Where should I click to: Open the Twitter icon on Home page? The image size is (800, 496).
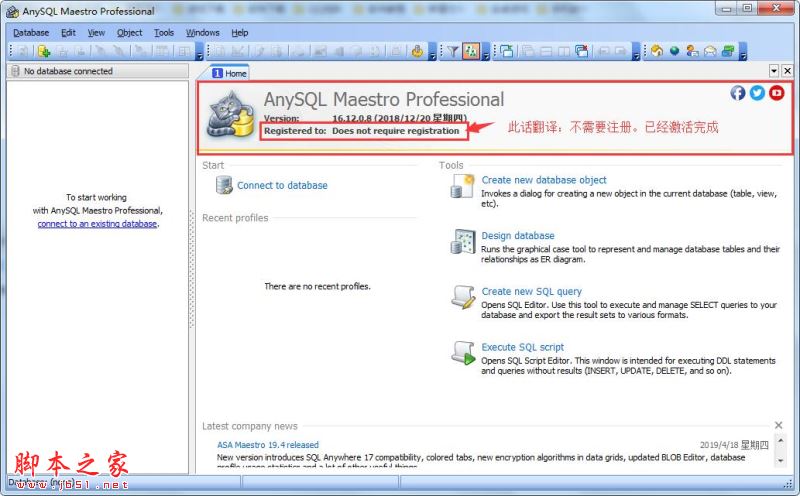point(757,92)
